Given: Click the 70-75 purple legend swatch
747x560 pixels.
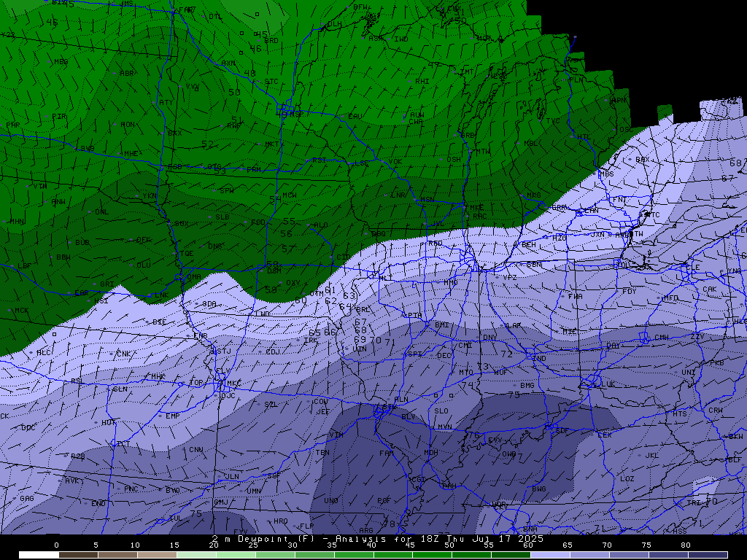Looking at the screenshot, I should coord(629,555).
